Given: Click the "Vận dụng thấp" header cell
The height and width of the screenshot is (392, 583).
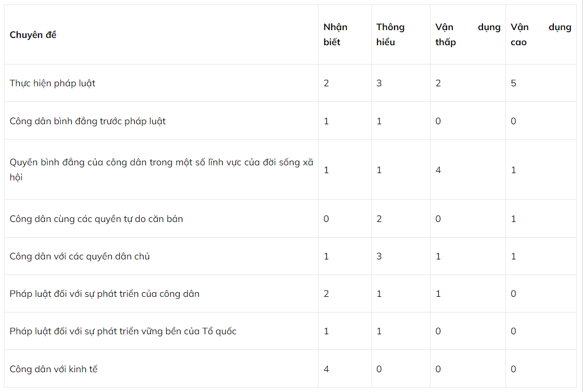Looking at the screenshot, I should pyautogui.click(x=467, y=34).
